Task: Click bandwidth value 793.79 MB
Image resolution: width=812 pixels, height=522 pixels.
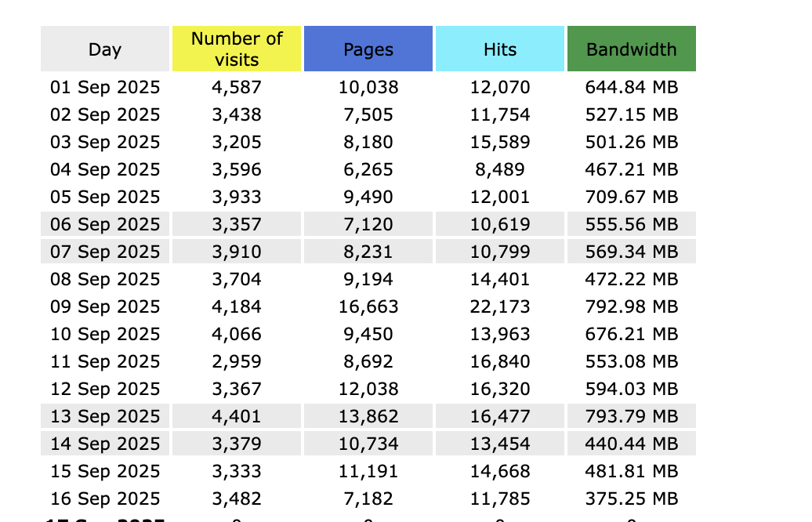Action: pos(632,416)
